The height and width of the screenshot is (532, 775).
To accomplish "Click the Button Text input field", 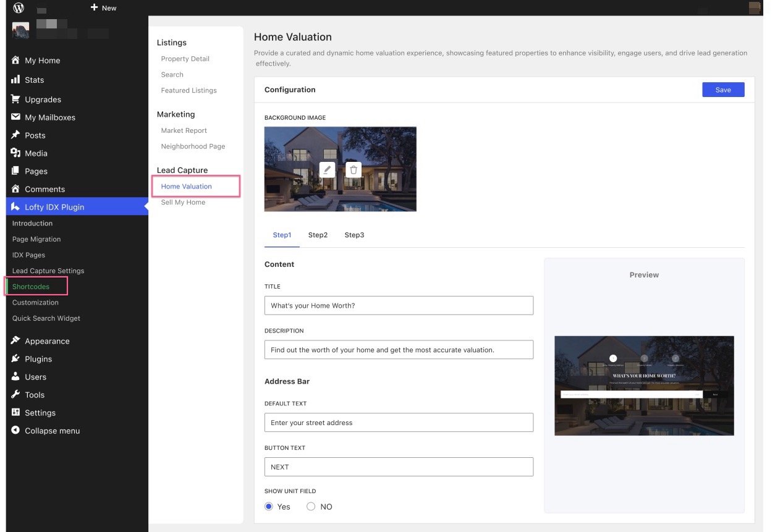I will [399, 467].
